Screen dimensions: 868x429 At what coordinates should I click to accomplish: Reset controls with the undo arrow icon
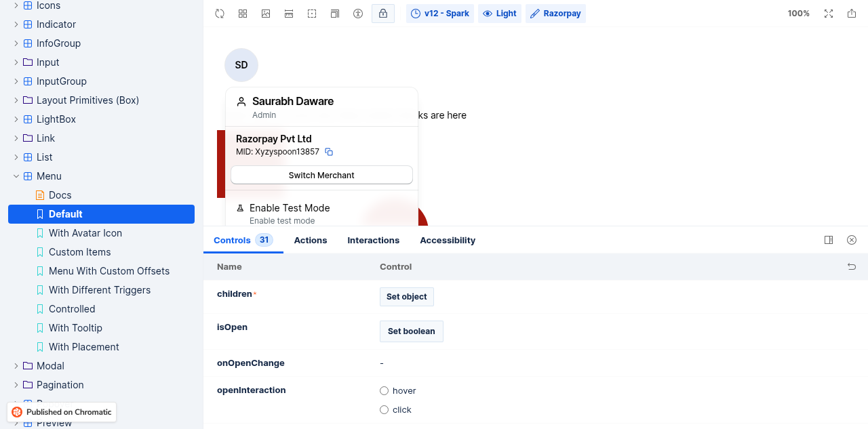[x=852, y=267]
